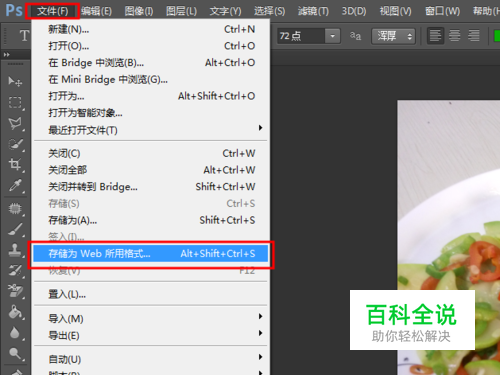This screenshot has width=500, height=375.
Task: Open the font size dropdown arrow
Action: (332, 36)
